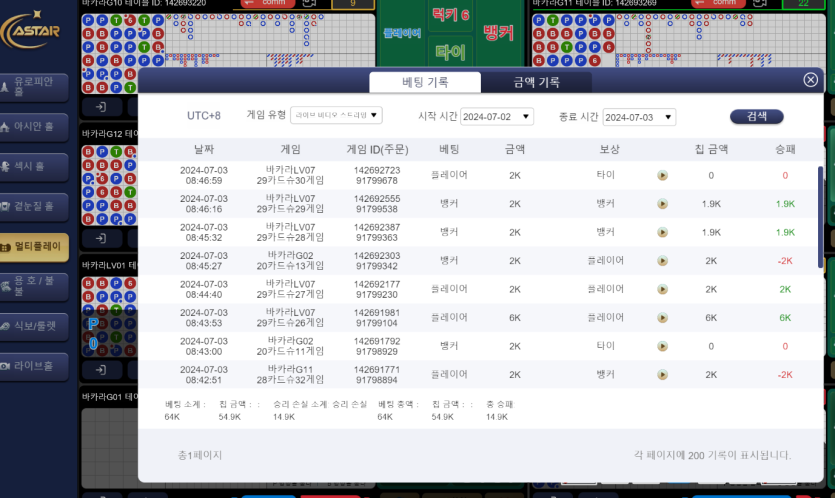The height and width of the screenshot is (498, 835).
Task: Play replay for bet 08:43:00 row
Action: pos(662,346)
